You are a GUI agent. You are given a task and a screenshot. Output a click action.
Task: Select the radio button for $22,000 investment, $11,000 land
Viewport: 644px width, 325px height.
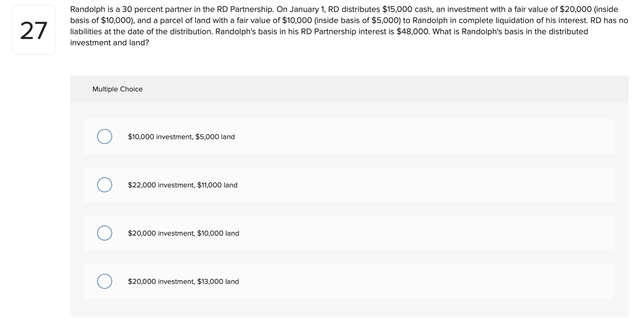tap(104, 185)
